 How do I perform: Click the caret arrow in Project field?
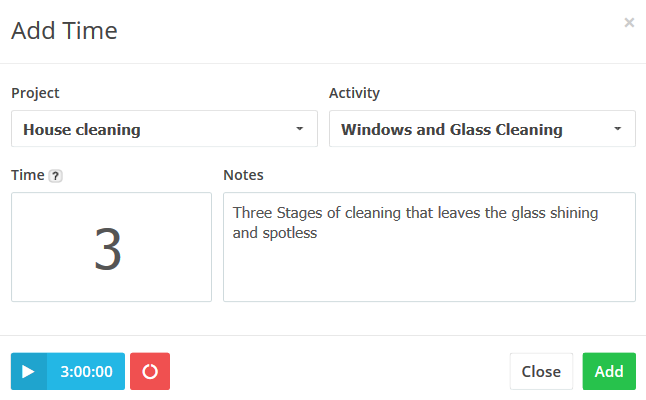(x=299, y=129)
